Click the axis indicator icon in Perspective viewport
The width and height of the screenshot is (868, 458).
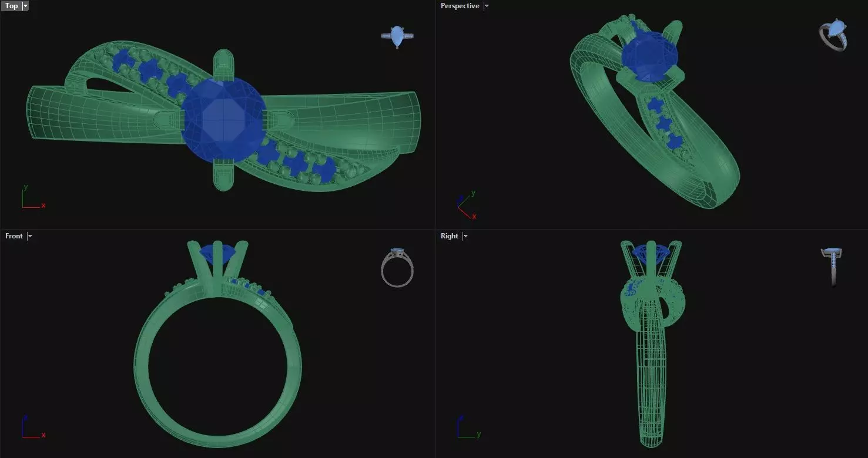[x=467, y=206]
